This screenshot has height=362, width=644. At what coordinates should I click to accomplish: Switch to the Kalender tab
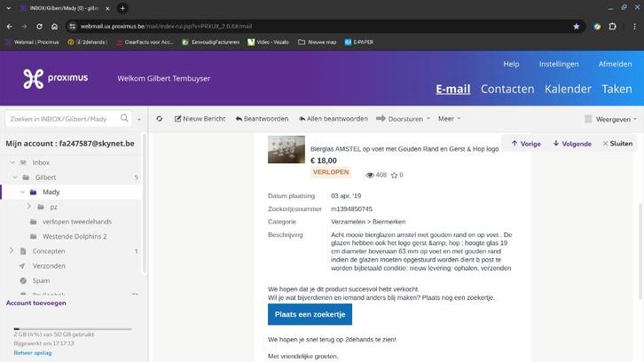[x=567, y=89]
